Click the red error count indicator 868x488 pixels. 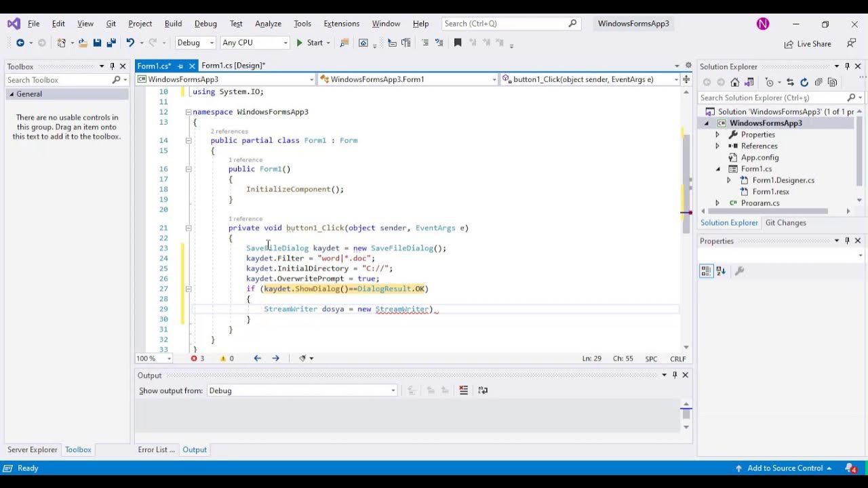pyautogui.click(x=197, y=359)
